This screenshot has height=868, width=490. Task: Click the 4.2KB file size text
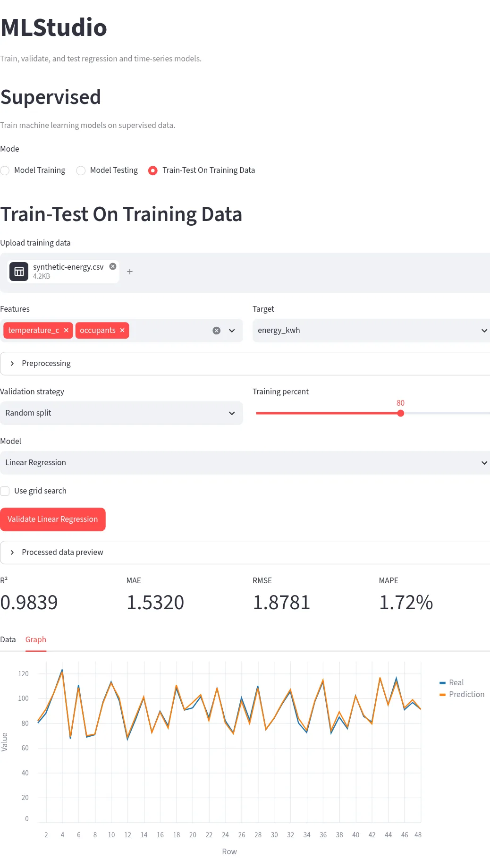(x=42, y=276)
